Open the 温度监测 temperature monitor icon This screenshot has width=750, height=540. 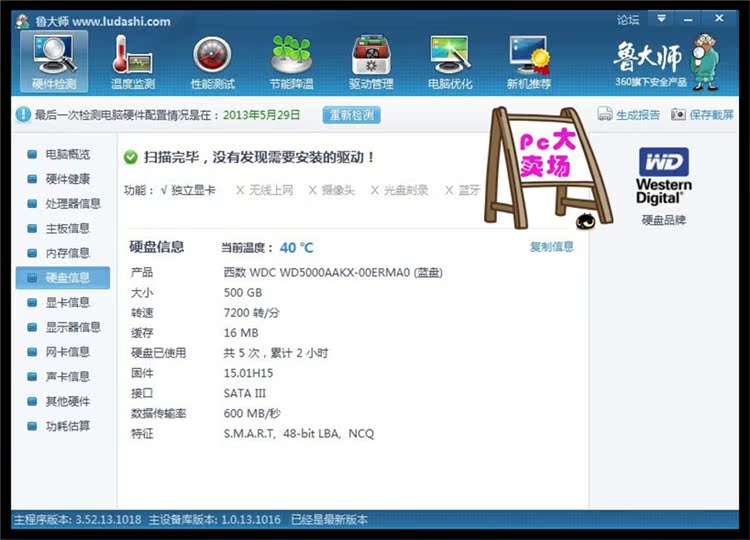(x=132, y=60)
